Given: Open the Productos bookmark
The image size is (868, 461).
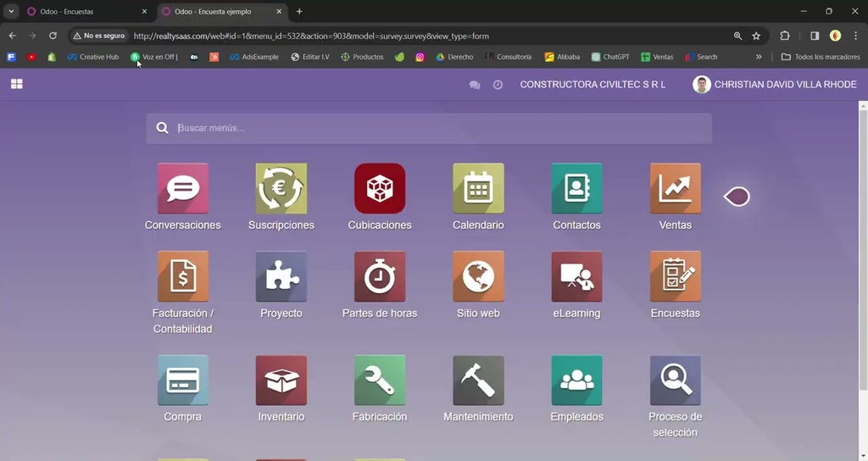Looking at the screenshot, I should pos(362,57).
